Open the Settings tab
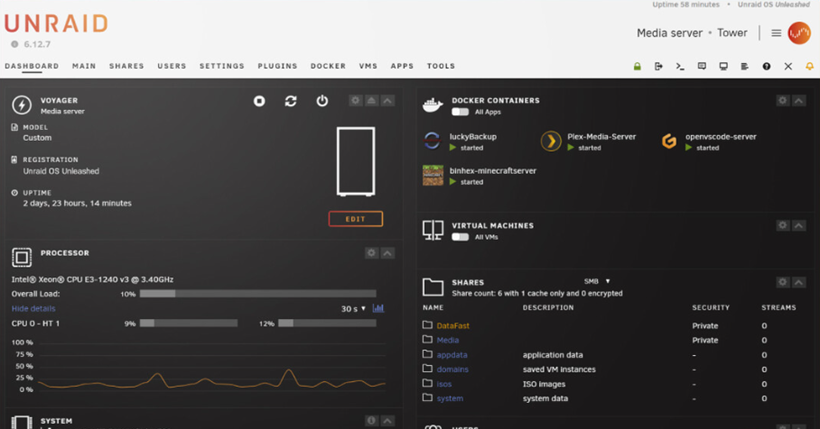 pos(222,66)
